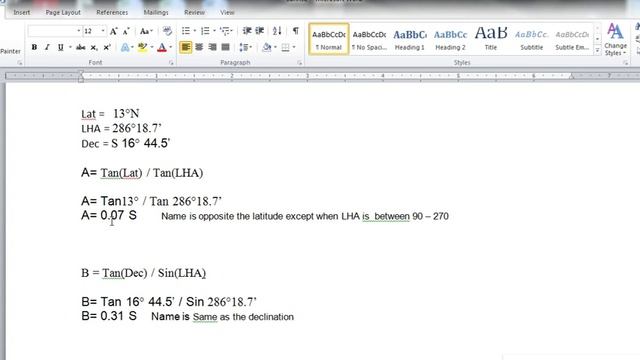Apply yellow text highlight color
The width and height of the screenshot is (640, 360).
tap(142, 47)
